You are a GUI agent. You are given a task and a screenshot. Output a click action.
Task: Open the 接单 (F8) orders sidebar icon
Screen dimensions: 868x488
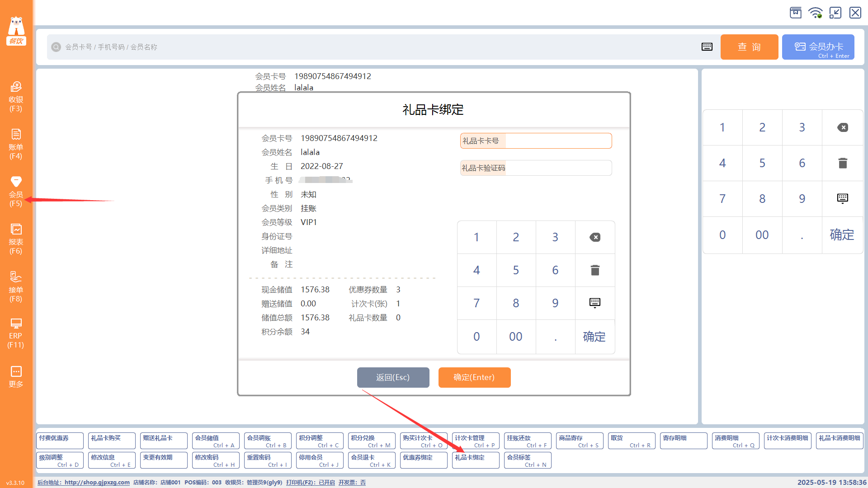(16, 286)
